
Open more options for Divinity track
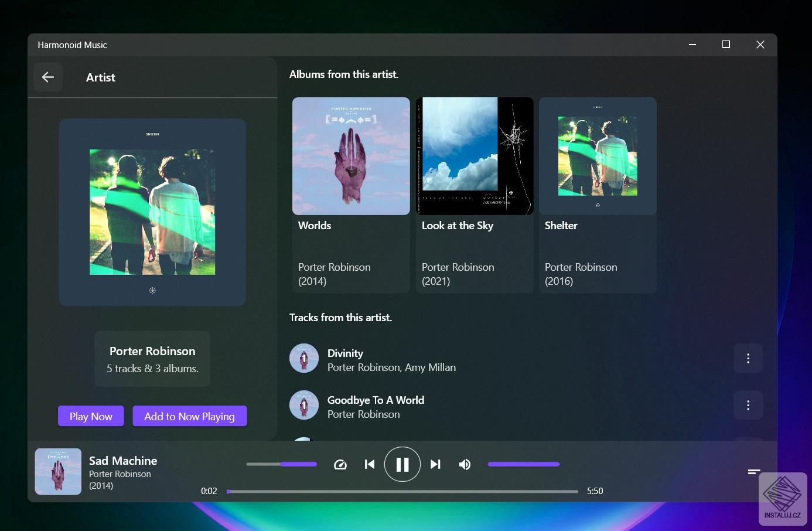[748, 358]
